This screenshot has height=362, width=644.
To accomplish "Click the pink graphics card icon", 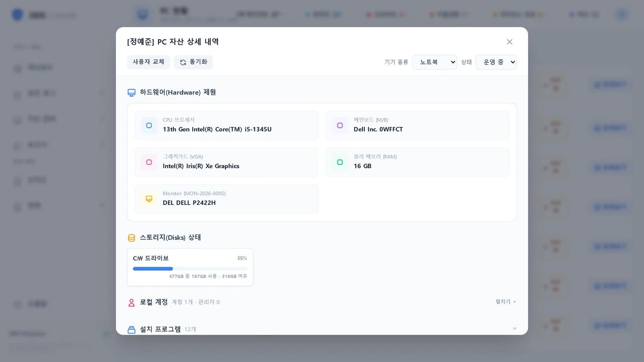I will (x=149, y=162).
